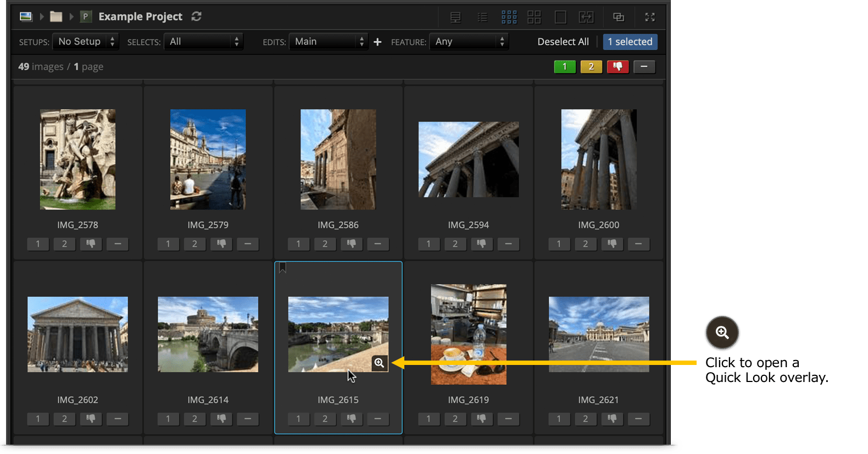
Task: Toggle rating 1 on IMG_2614
Action: pyautogui.click(x=168, y=419)
